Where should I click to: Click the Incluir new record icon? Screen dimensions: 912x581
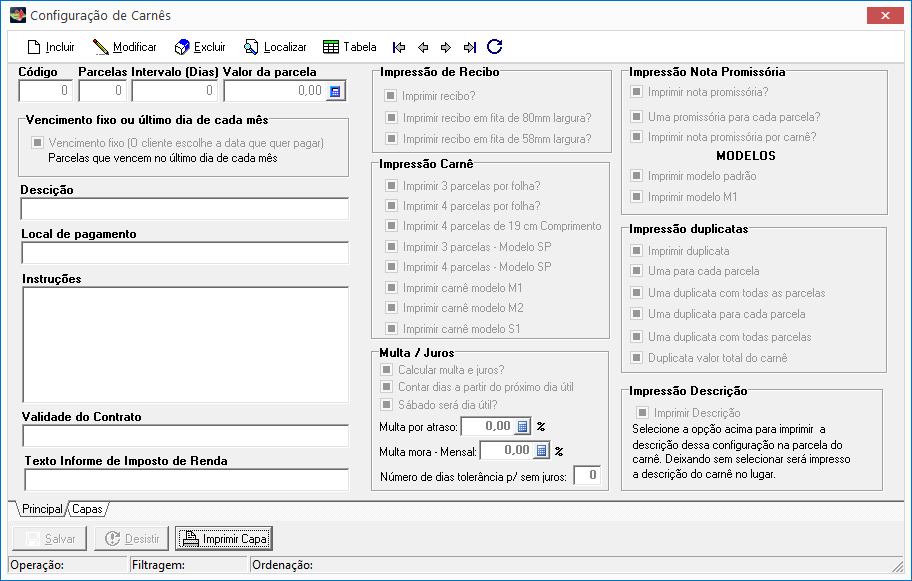34,47
